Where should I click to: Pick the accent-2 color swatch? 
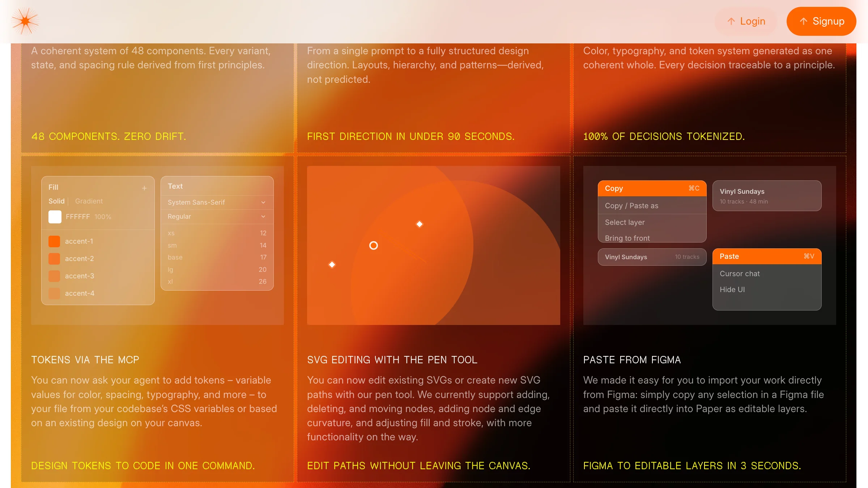[54, 258]
